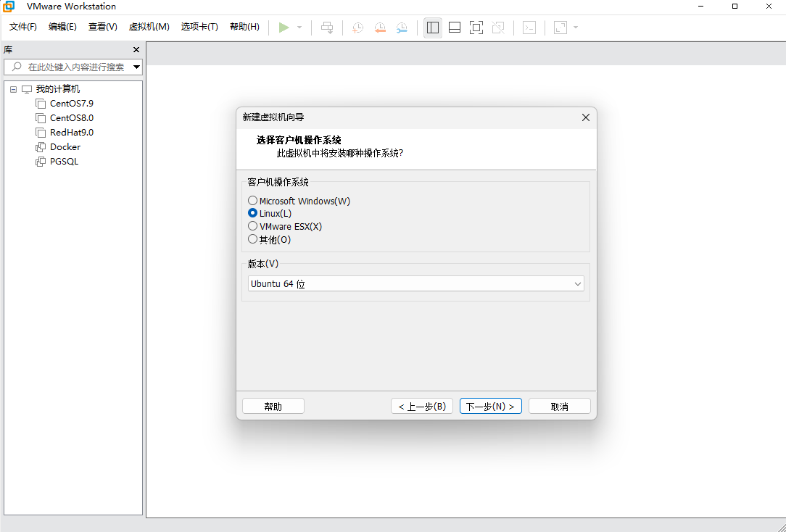Viewport: 786px width, 532px height.
Task: Click the 取消 cancel button
Action: (560, 407)
